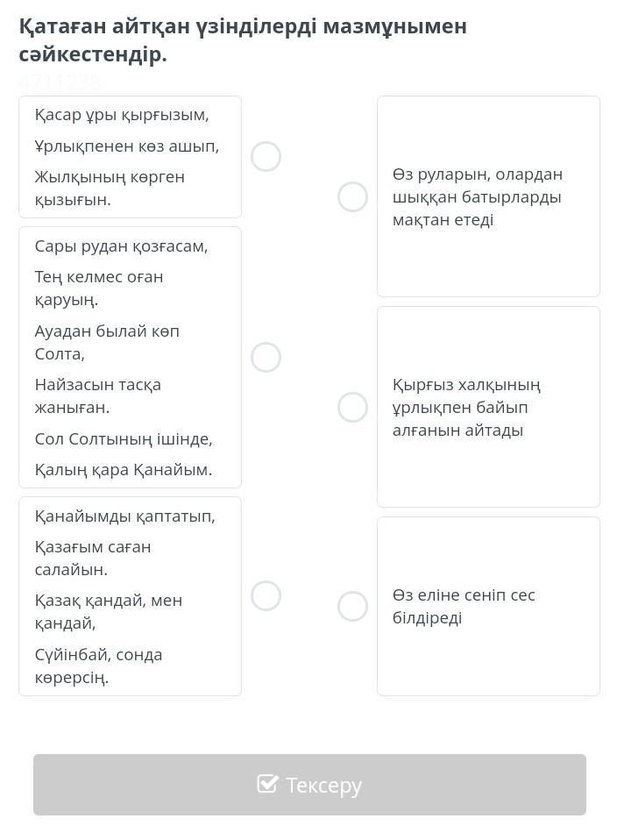The width and height of the screenshot is (624, 840).
Task: Click the line 'Найзасын тасқа жанған'
Action: [x=98, y=395]
